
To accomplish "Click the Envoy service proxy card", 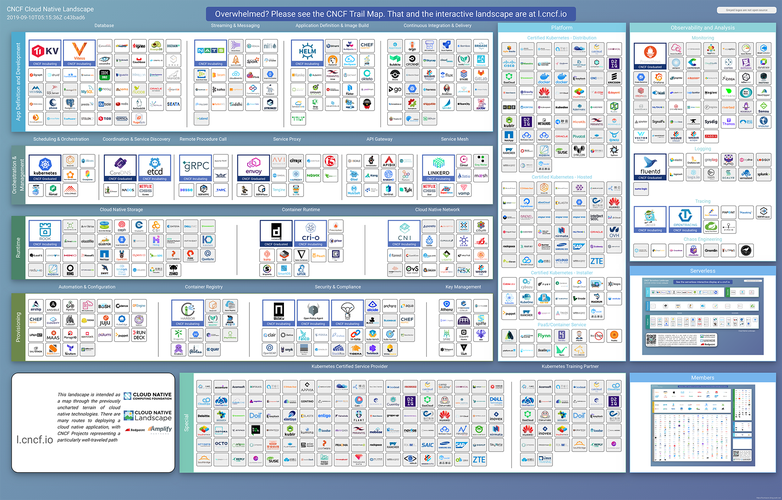I will tap(253, 168).
